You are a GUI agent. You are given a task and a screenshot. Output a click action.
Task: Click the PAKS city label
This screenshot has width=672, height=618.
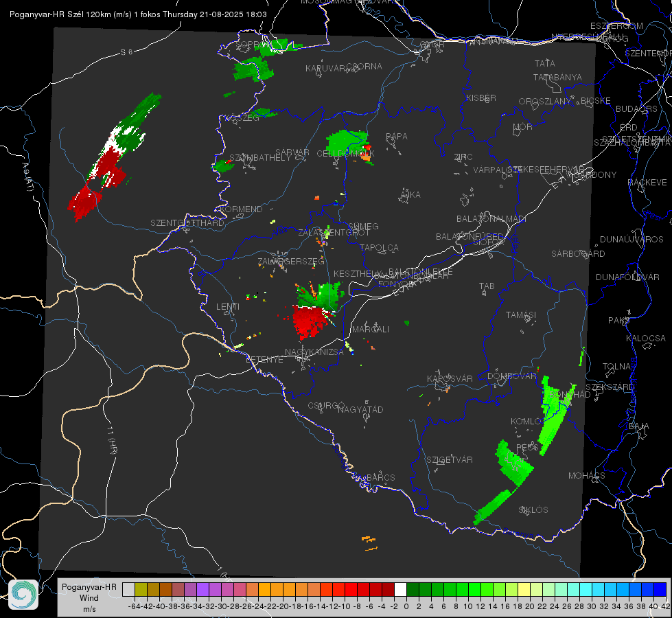click(x=619, y=321)
